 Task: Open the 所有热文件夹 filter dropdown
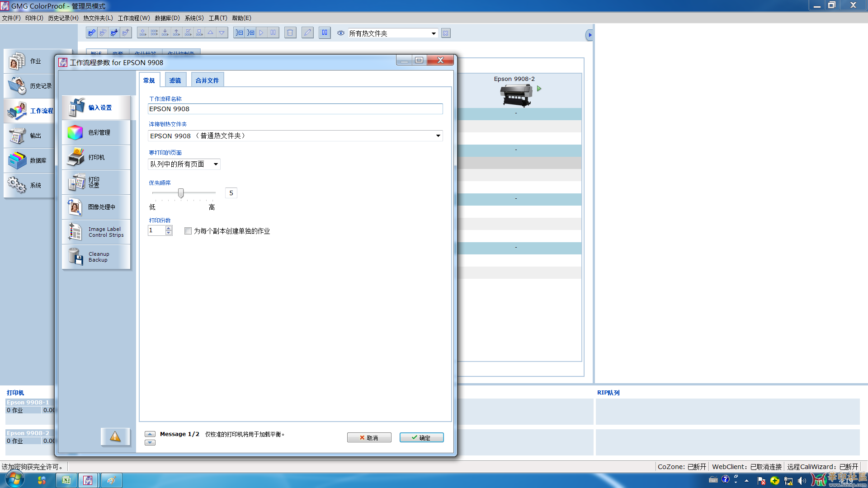click(x=392, y=33)
